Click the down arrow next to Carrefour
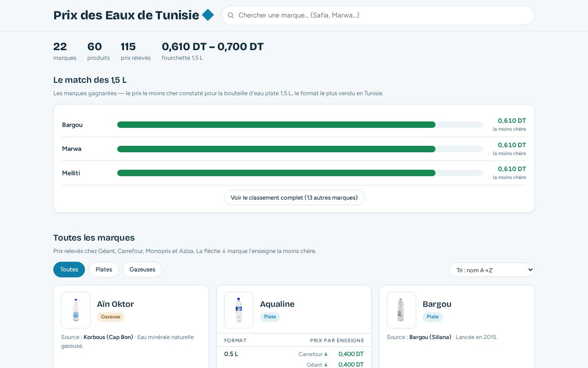 pos(326,354)
